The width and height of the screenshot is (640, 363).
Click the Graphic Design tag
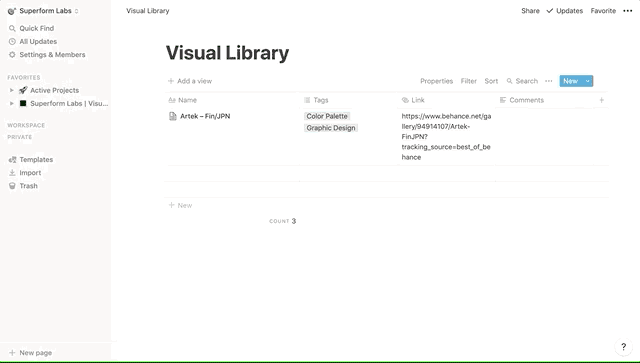(331, 128)
